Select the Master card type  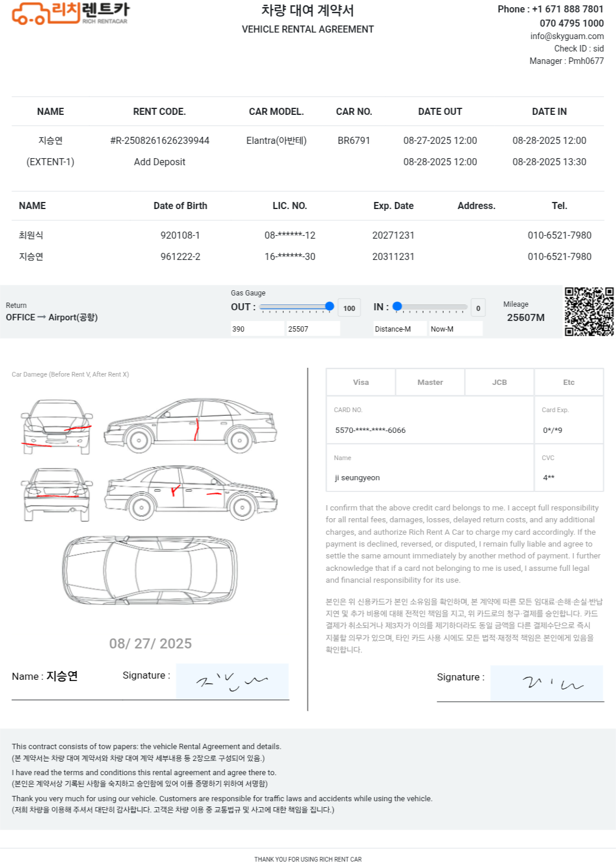430,383
